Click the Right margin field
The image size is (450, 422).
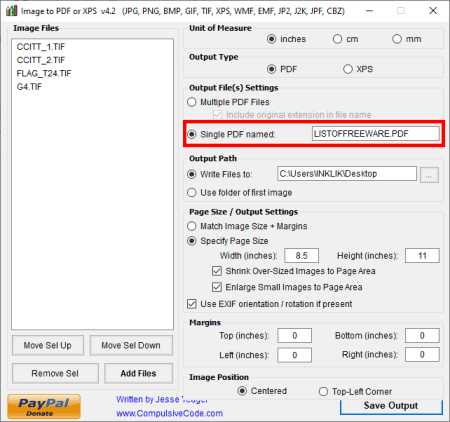pyautogui.click(x=422, y=355)
